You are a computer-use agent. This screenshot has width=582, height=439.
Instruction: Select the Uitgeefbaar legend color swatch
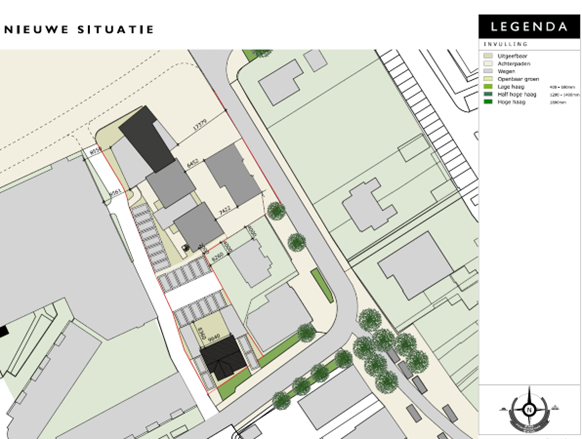[488, 56]
